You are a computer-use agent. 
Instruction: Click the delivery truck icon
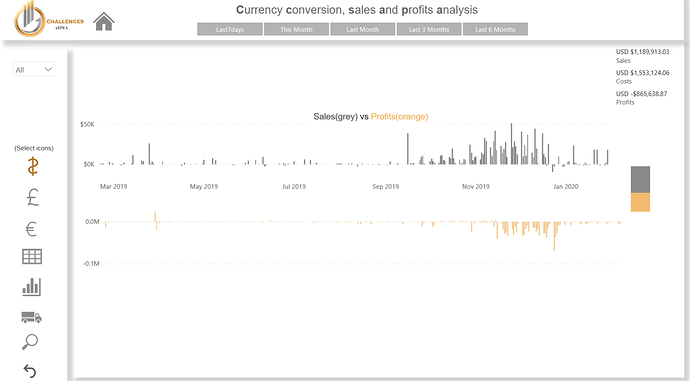click(31, 317)
